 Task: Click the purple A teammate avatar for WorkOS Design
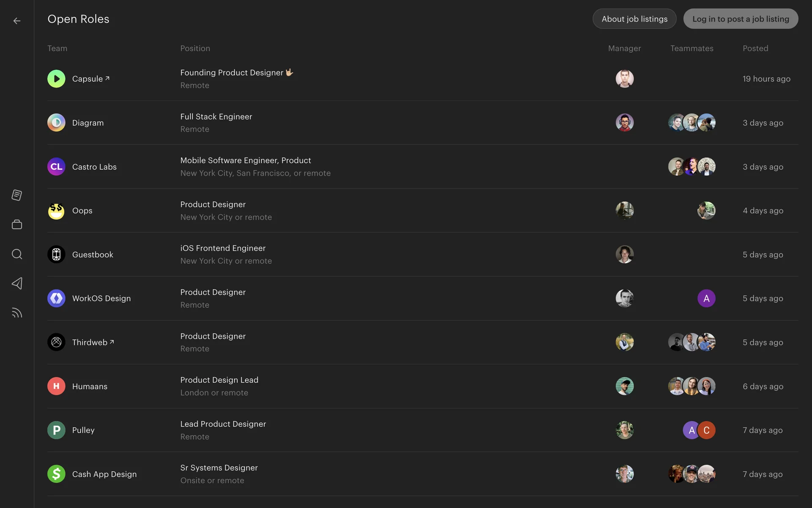tap(706, 298)
